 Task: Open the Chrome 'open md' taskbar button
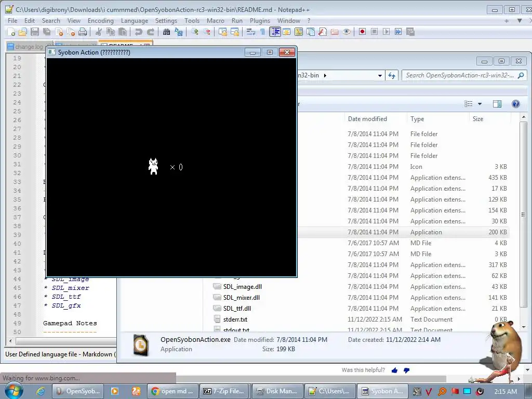tap(172, 391)
